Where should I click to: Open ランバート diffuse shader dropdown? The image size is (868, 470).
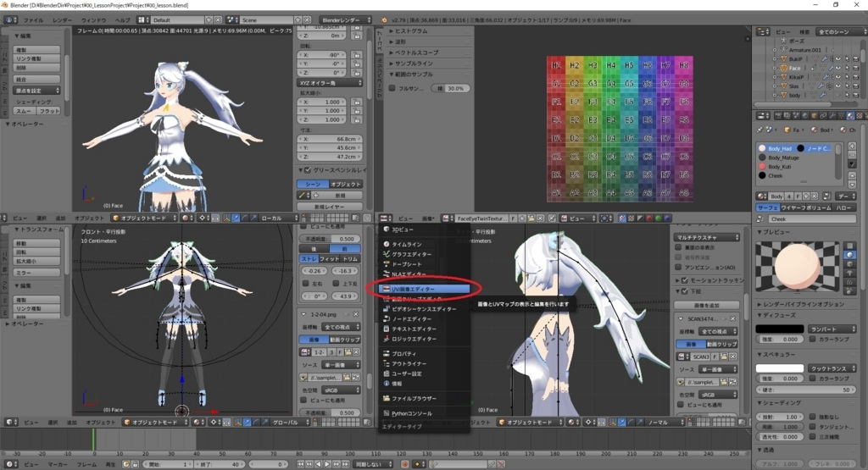tap(832, 329)
